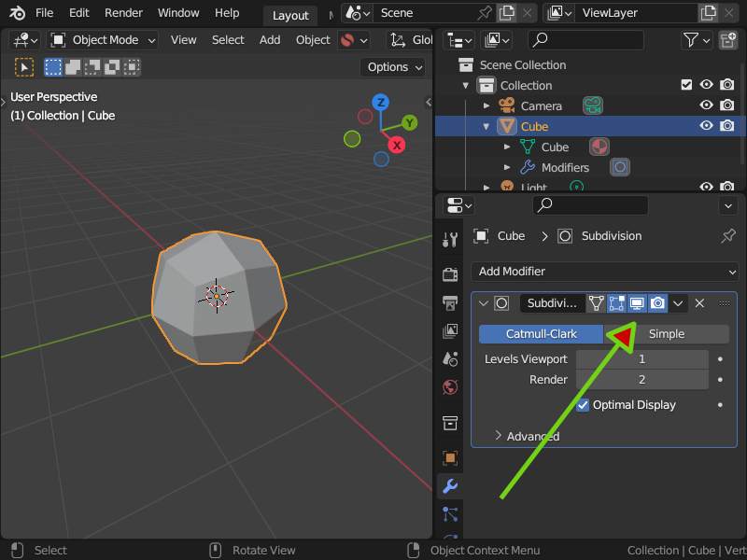
Task: Switch to the Layout workspace tab
Action: (x=290, y=16)
